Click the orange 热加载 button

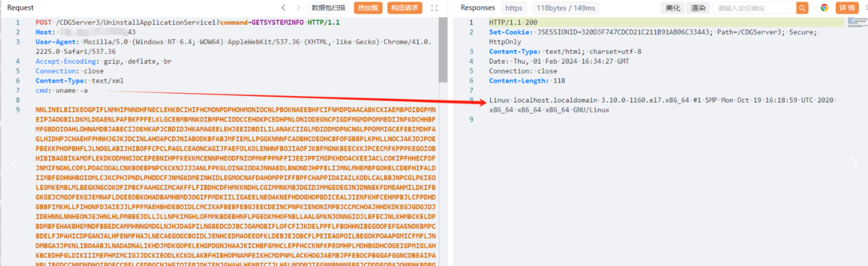(368, 8)
